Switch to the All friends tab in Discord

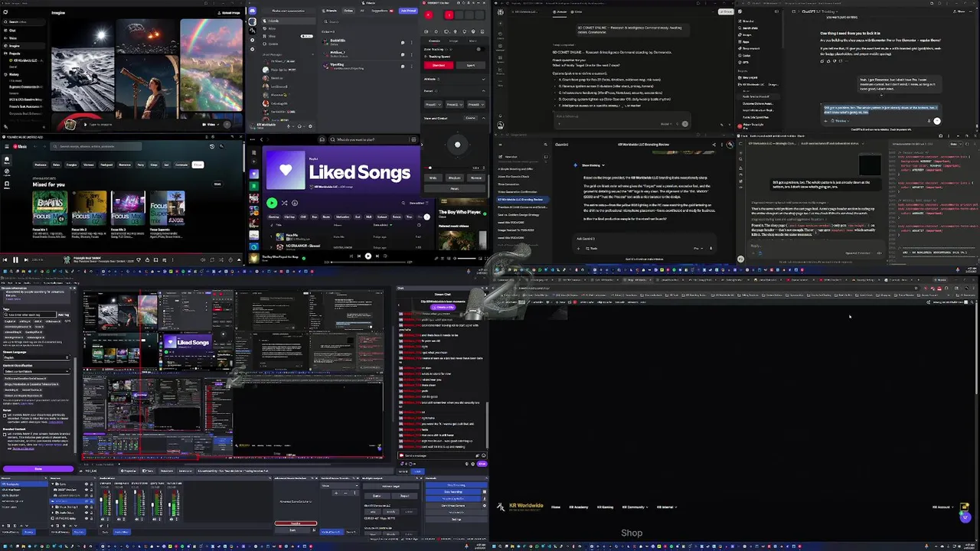click(x=362, y=11)
